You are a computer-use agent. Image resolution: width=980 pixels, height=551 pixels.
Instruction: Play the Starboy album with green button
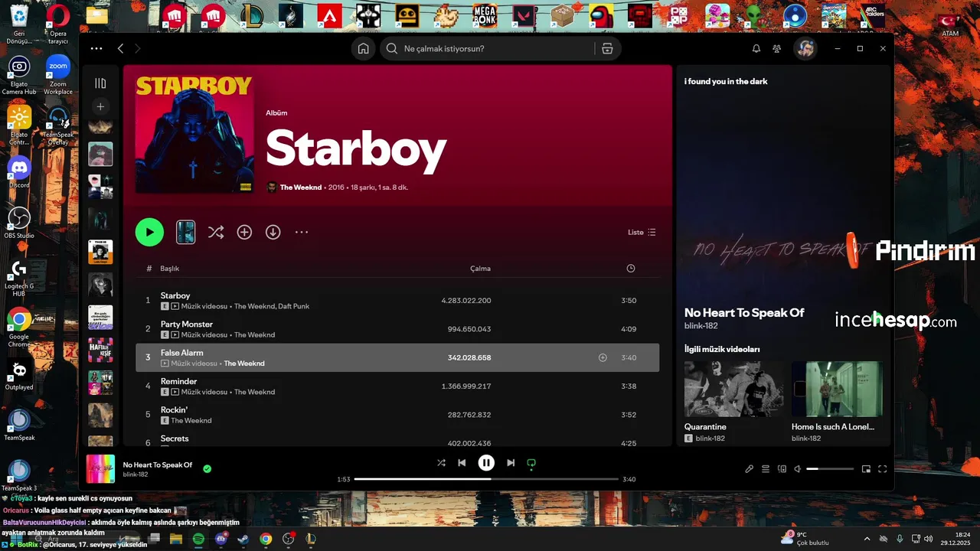[x=149, y=232]
